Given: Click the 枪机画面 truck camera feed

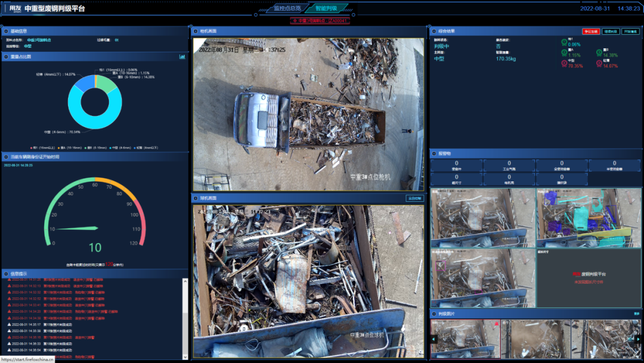Looking at the screenshot, I should 308,114.
